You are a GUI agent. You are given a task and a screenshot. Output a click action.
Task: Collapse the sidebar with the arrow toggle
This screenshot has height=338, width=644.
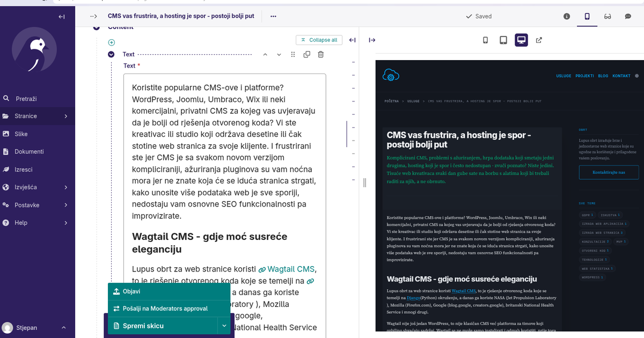pos(62,17)
